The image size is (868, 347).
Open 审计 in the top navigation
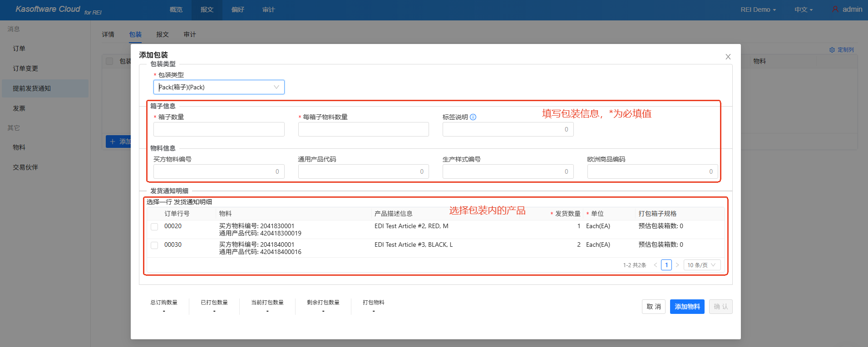click(x=269, y=10)
